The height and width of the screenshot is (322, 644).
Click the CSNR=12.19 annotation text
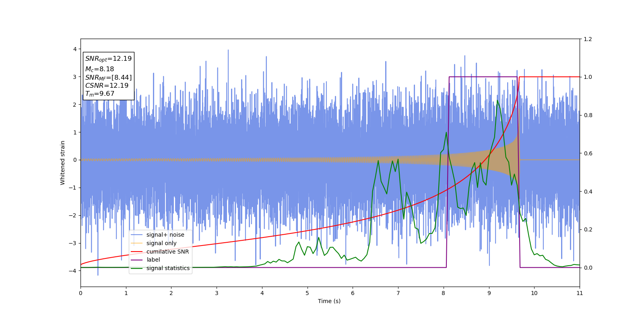(x=107, y=86)
